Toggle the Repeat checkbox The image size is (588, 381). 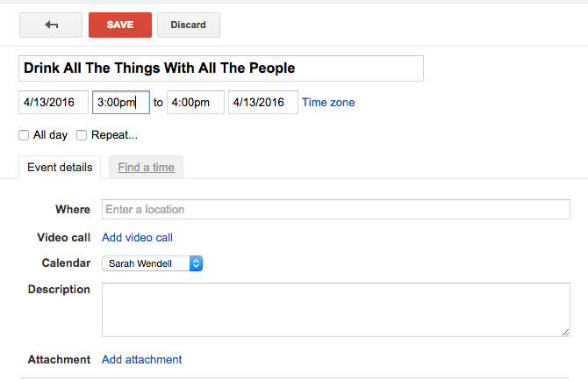tap(82, 135)
